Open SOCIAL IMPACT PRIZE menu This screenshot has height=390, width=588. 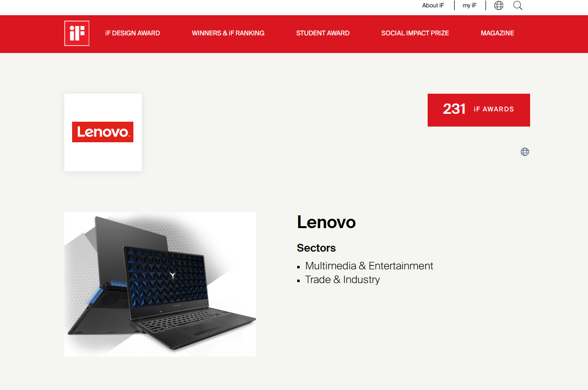click(x=415, y=33)
